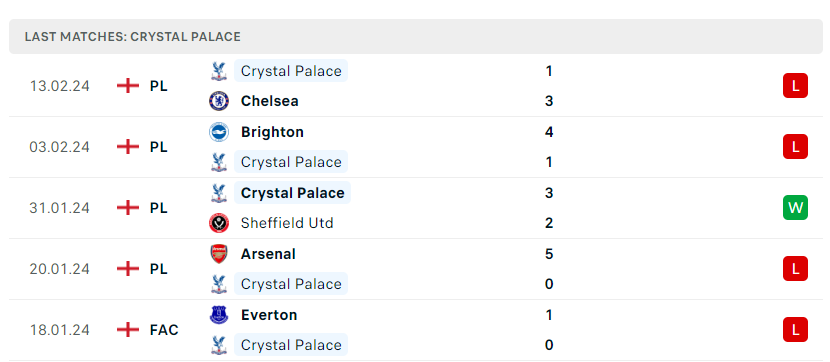Click Crystal Palace crest in Chelsea match
Screen dimensions: 830x362
(x=219, y=71)
